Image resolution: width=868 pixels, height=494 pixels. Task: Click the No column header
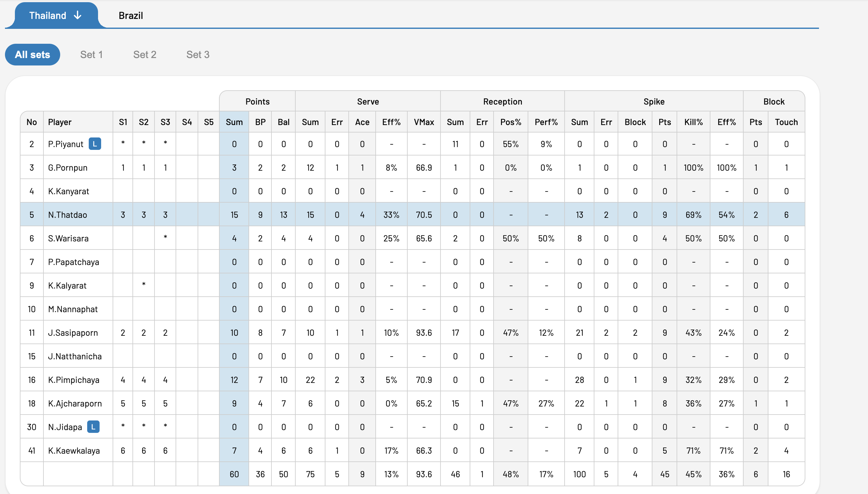[32, 122]
